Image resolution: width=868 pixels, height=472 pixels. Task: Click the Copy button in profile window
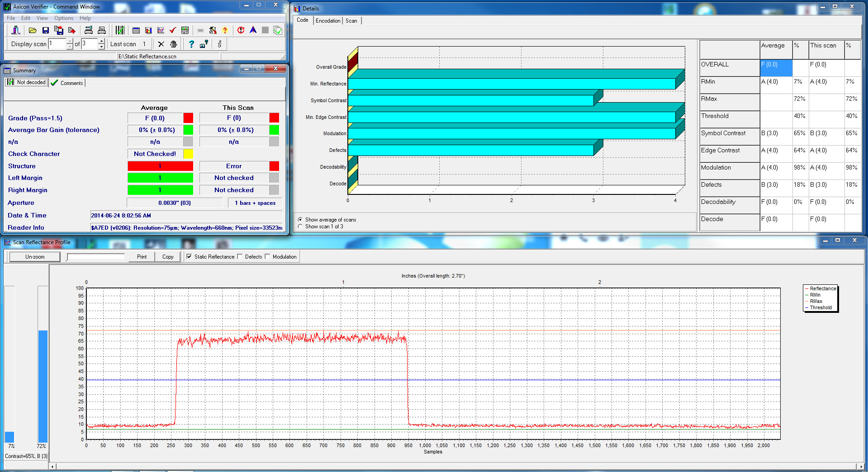168,257
